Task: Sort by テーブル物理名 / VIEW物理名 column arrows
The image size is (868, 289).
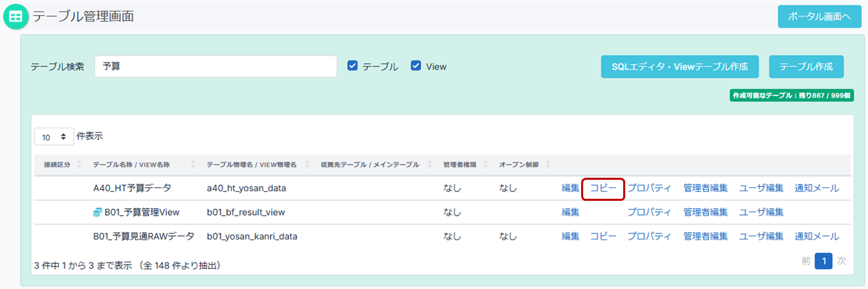Action: click(x=307, y=165)
